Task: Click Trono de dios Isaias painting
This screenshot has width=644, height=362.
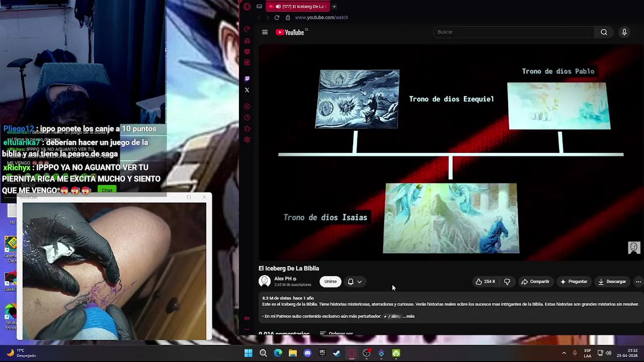Action: [451, 218]
